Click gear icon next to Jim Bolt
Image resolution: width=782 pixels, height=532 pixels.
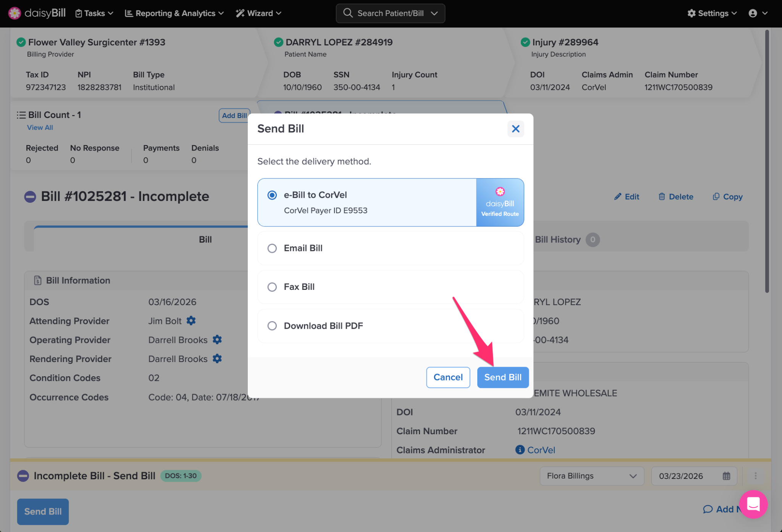(191, 321)
